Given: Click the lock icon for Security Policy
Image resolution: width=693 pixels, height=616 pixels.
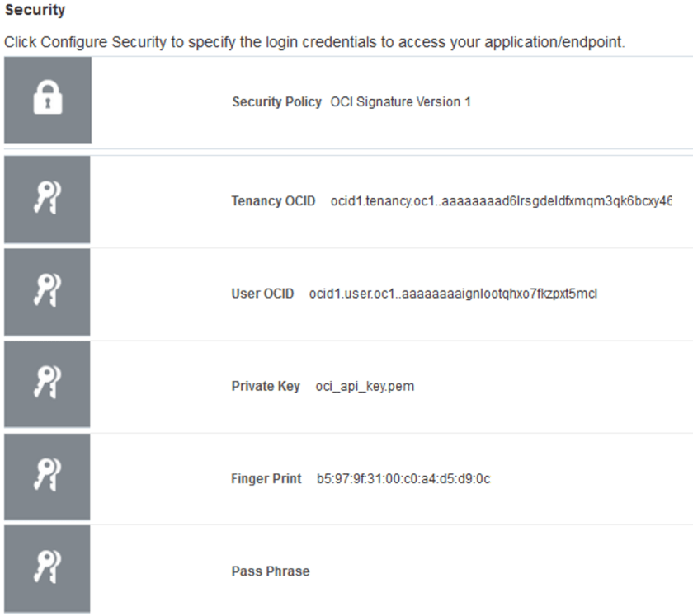Looking at the screenshot, I should [x=47, y=102].
